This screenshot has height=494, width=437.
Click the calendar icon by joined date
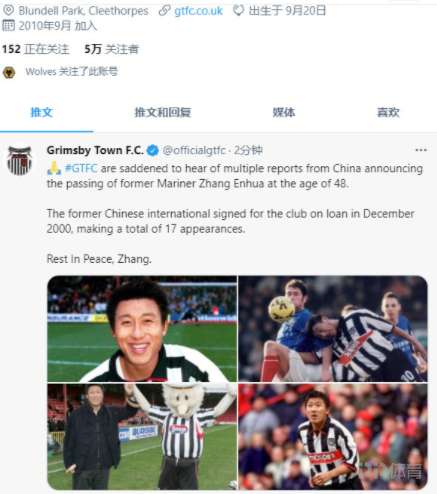pyautogui.click(x=8, y=25)
